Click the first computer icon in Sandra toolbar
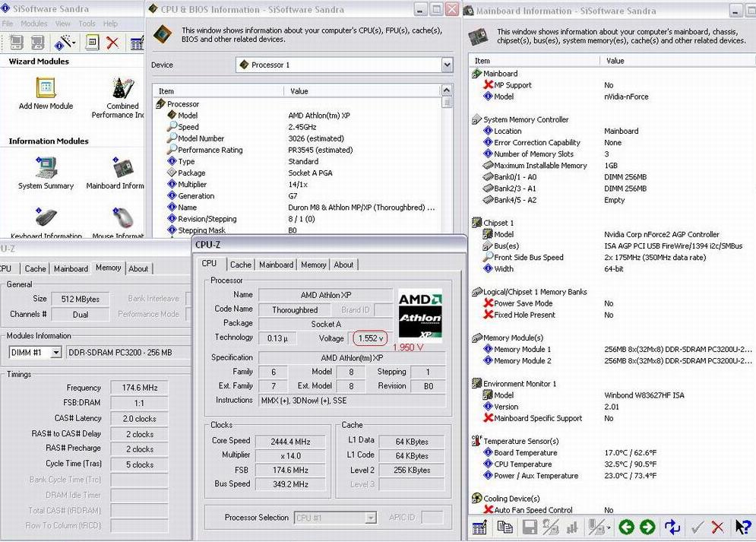 (16, 43)
